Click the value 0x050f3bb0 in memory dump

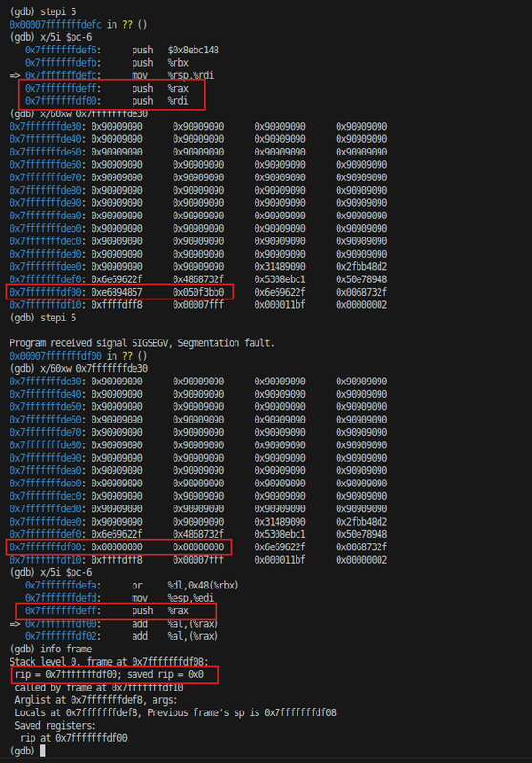tap(198, 292)
